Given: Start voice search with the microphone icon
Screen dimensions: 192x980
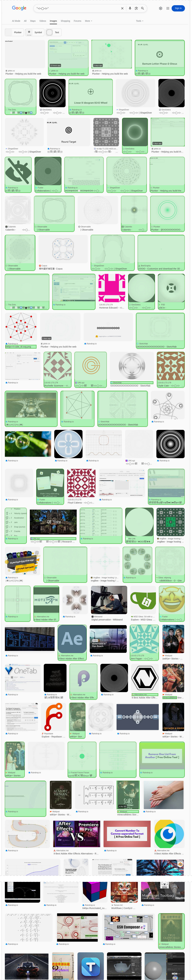Looking at the screenshot, I should pos(130,8).
